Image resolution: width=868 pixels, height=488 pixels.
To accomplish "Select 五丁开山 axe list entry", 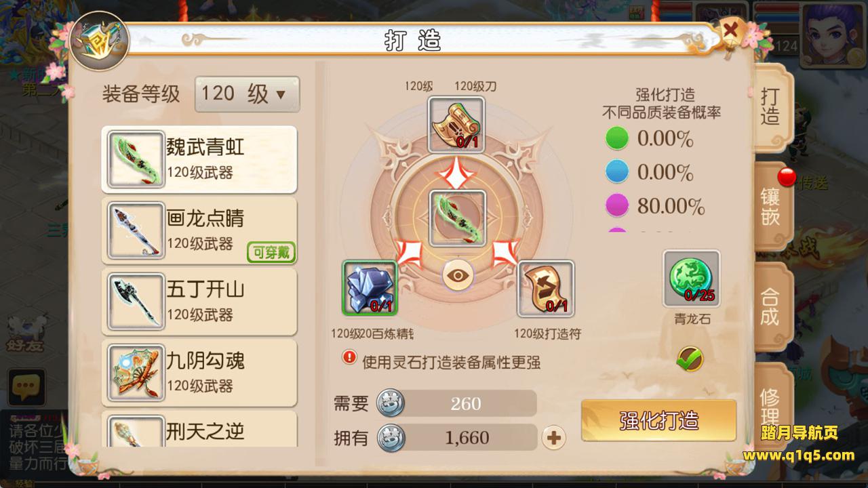I will pos(199,302).
